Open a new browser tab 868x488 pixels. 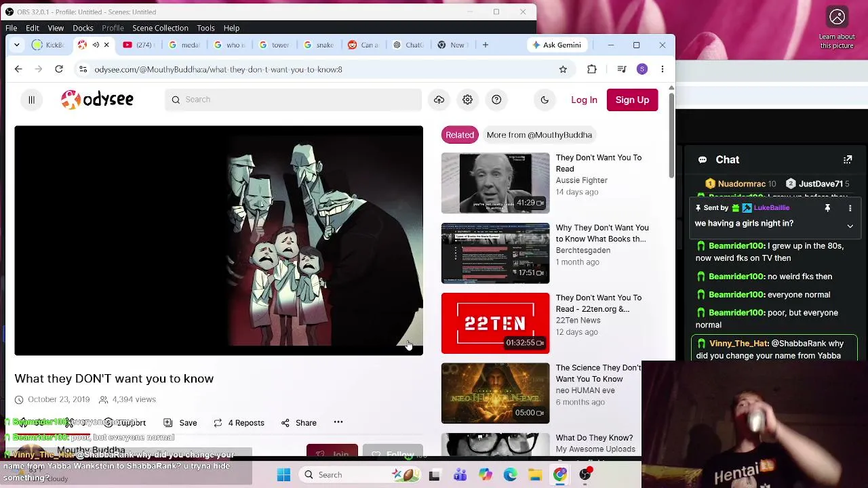[486, 45]
